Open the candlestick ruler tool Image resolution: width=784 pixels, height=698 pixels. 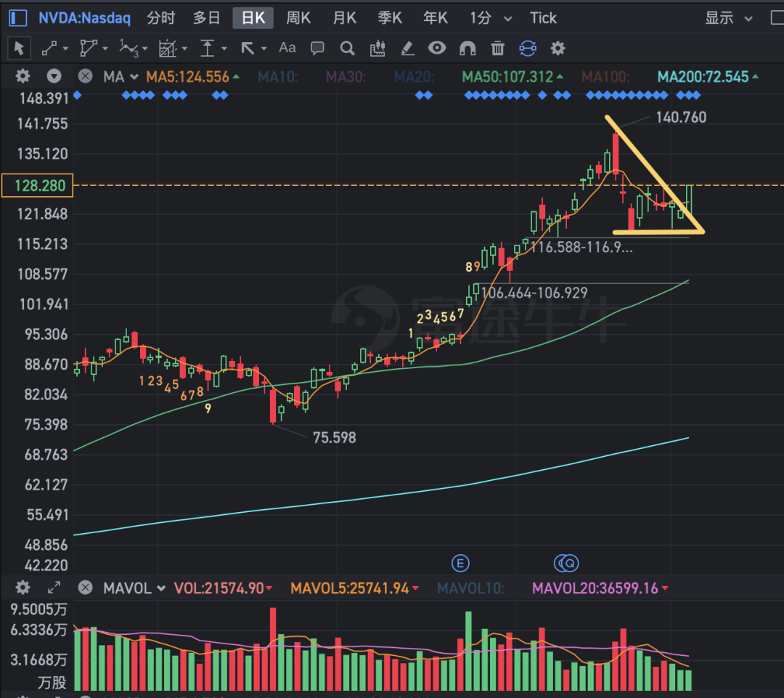(x=377, y=49)
